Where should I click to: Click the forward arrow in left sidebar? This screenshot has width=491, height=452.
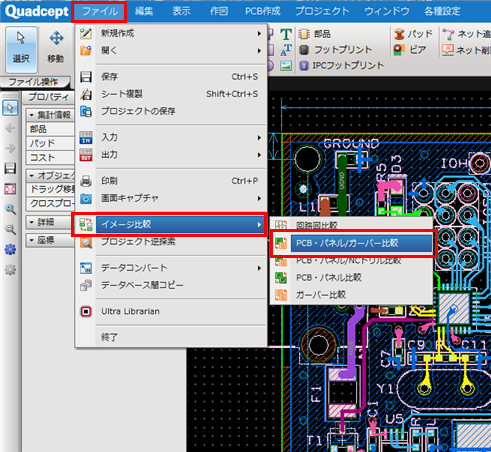10,148
